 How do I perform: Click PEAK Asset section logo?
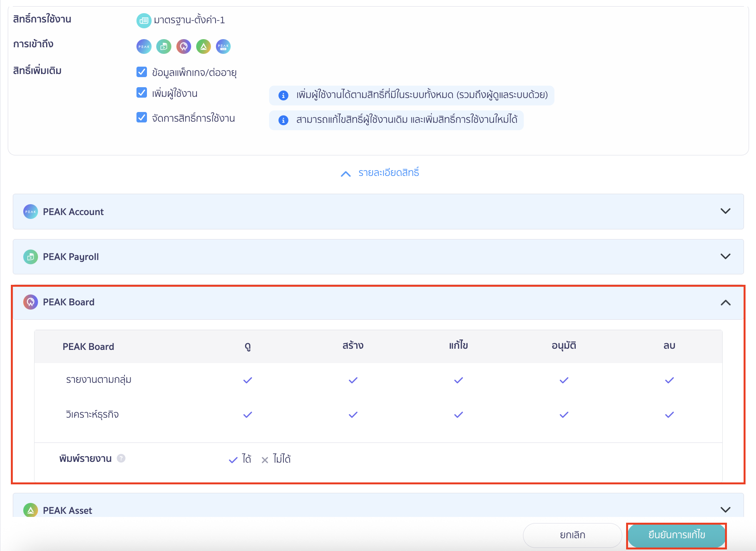31,510
